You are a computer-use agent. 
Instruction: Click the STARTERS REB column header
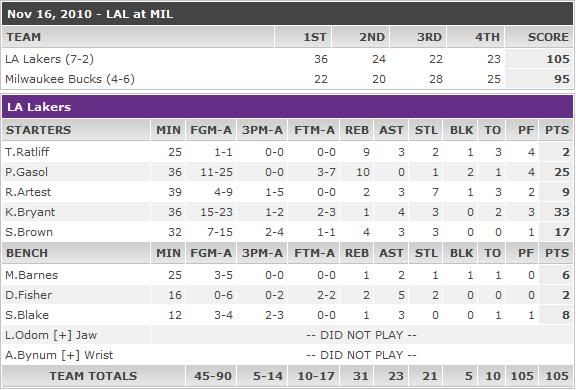[357, 130]
